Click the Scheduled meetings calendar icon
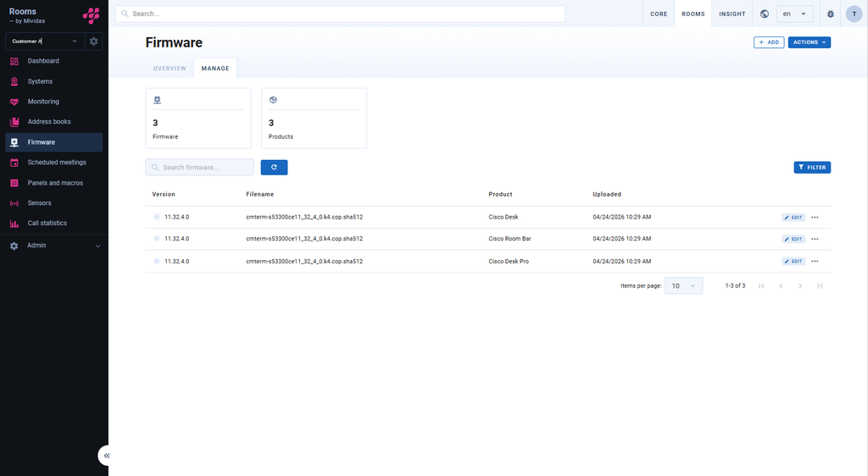 14,163
